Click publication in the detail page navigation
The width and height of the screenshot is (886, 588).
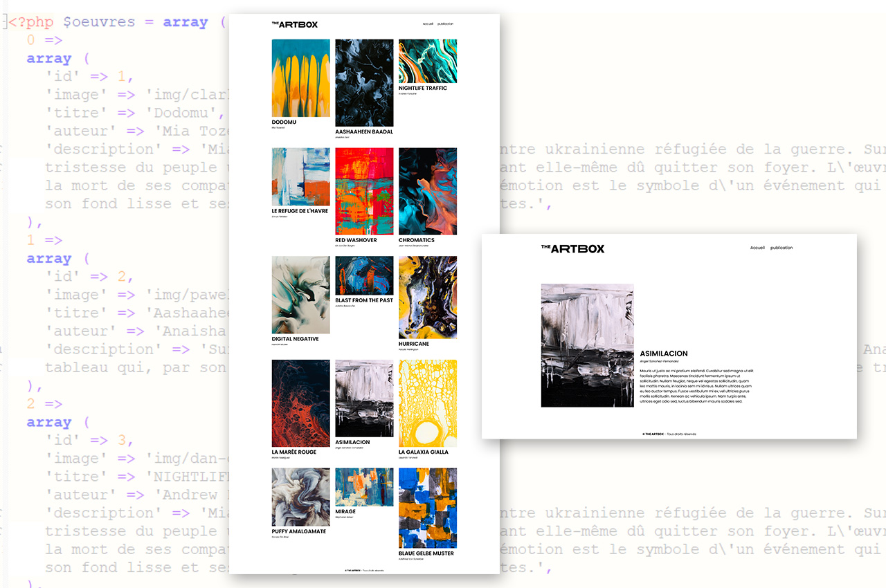tap(781, 248)
